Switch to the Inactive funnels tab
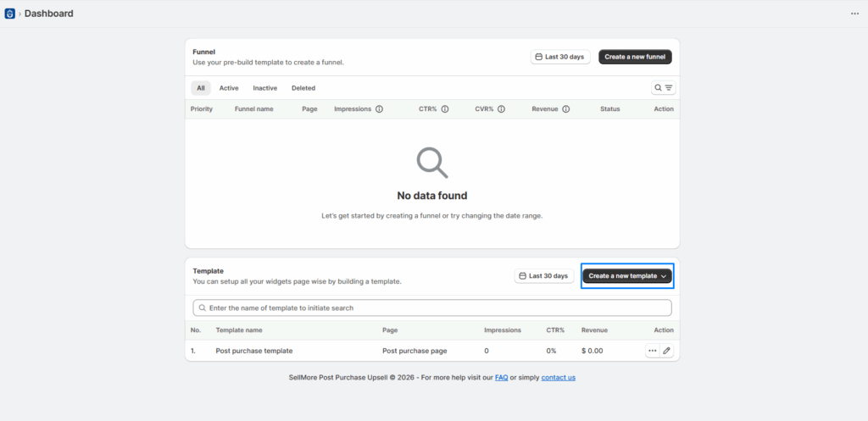868x421 pixels. click(x=264, y=88)
